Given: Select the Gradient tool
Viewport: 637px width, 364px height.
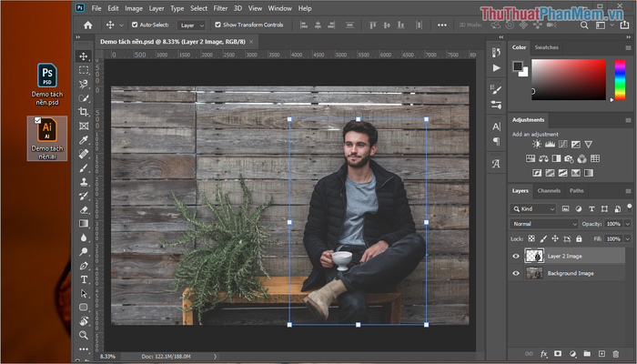Looking at the screenshot, I should coord(84,224).
